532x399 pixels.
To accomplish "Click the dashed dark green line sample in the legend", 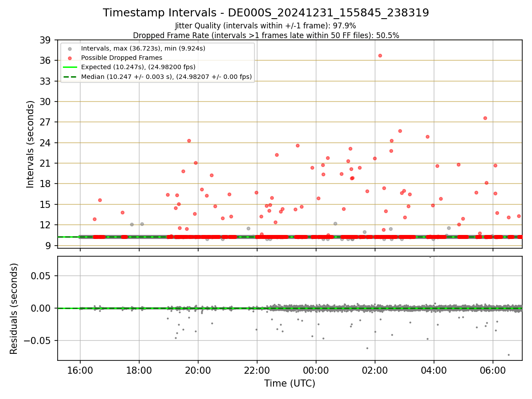I will pyautogui.click(x=71, y=77).
